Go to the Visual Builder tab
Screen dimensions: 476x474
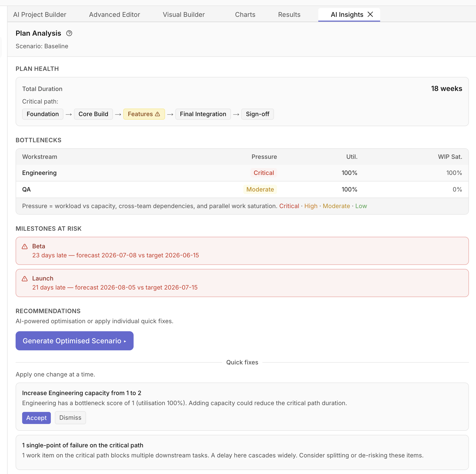tap(184, 14)
